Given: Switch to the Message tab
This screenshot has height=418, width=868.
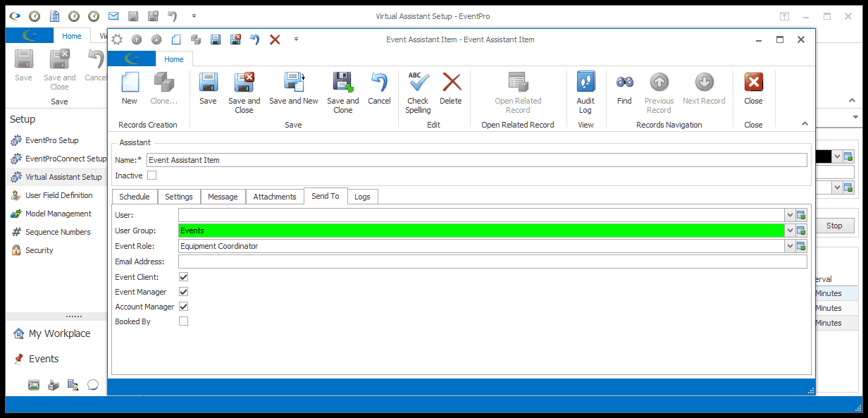Looking at the screenshot, I should pyautogui.click(x=223, y=197).
